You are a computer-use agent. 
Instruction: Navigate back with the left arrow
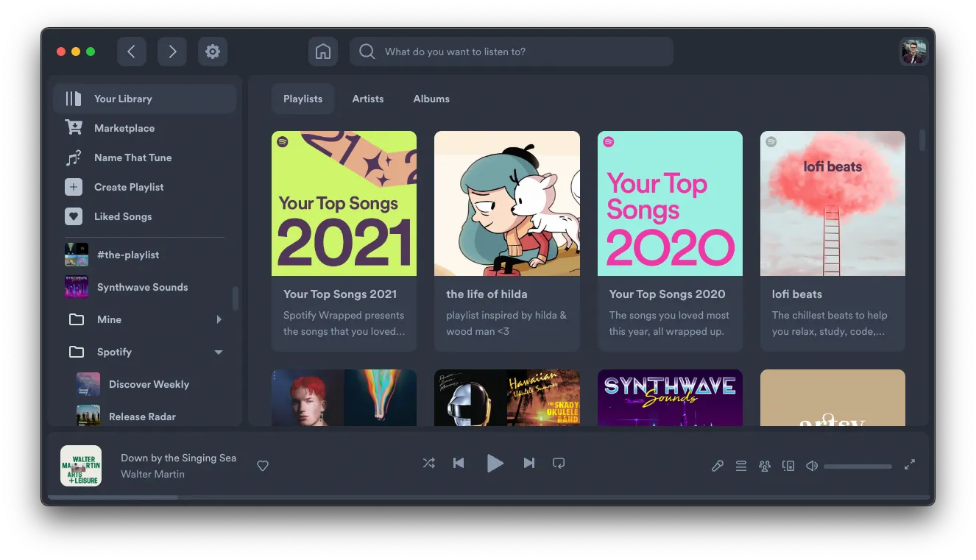coord(131,52)
